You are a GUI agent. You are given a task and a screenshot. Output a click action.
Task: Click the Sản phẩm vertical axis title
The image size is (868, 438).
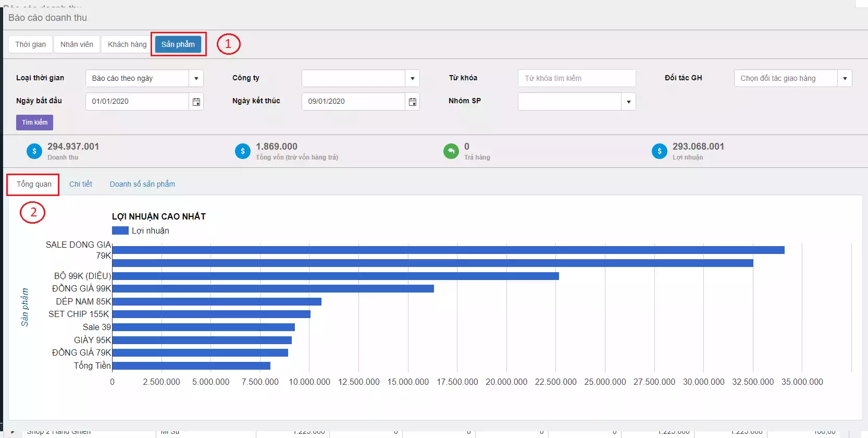[24, 307]
